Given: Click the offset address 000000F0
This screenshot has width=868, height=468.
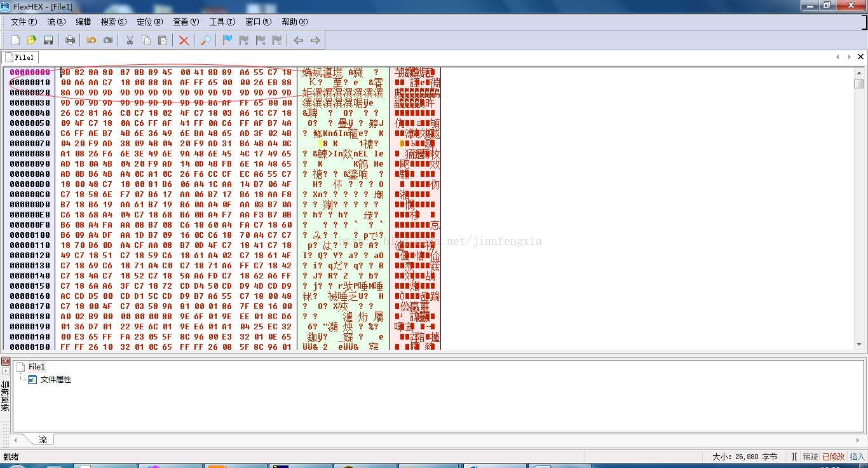Looking at the screenshot, I should point(30,225).
